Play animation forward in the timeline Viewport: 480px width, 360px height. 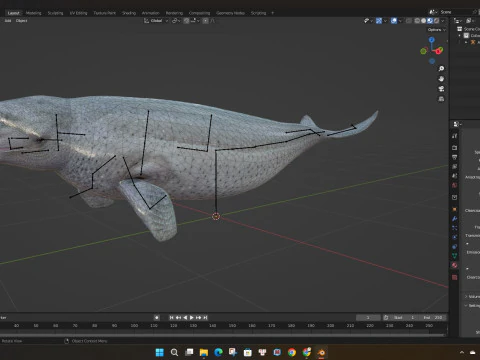pos(192,318)
